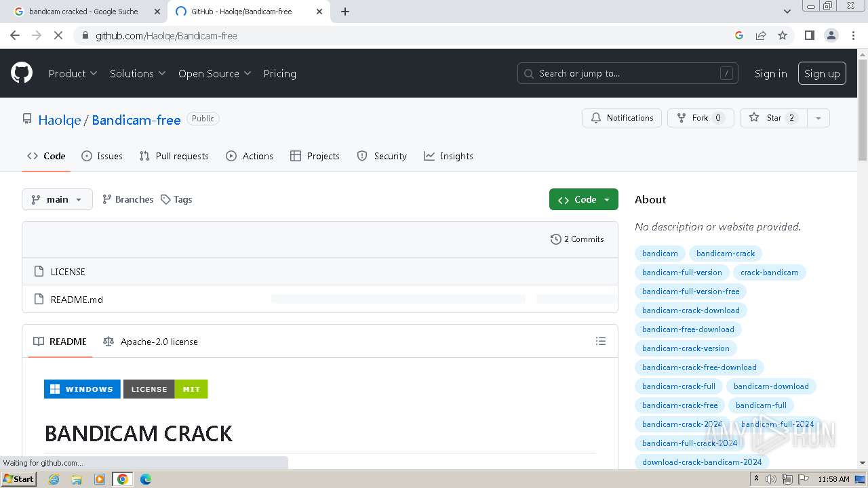Click the Google icon in address bar
The width and height of the screenshot is (868, 488).
(739, 35)
